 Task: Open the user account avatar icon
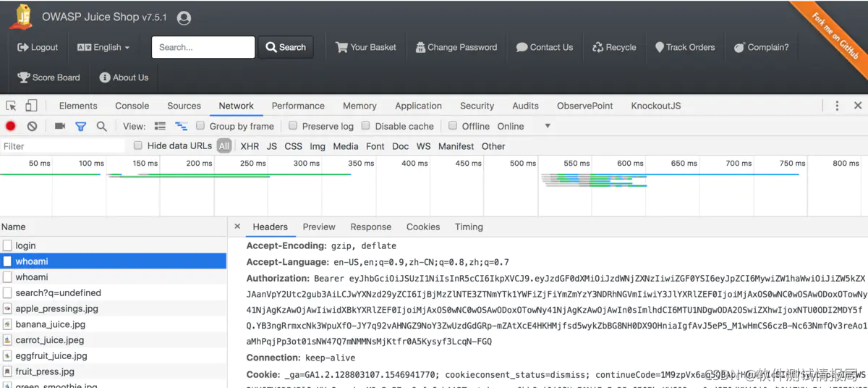[x=184, y=18]
